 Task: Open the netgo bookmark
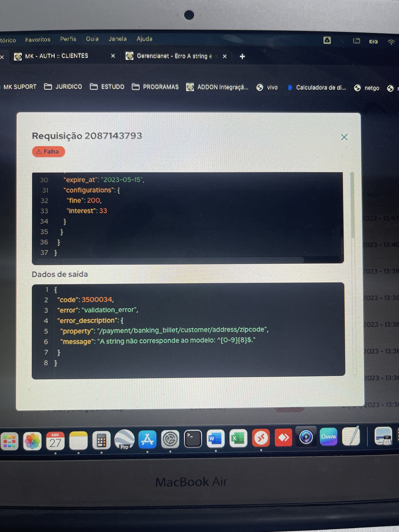(367, 88)
